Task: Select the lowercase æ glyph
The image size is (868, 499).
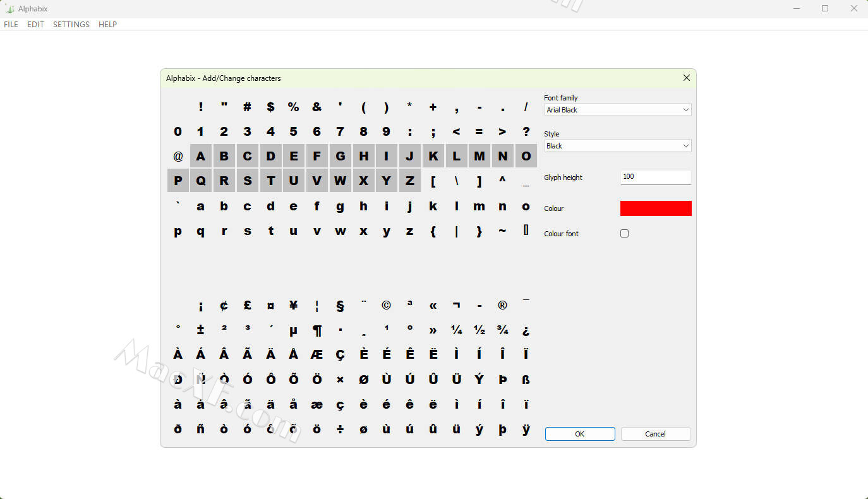Action: [316, 404]
